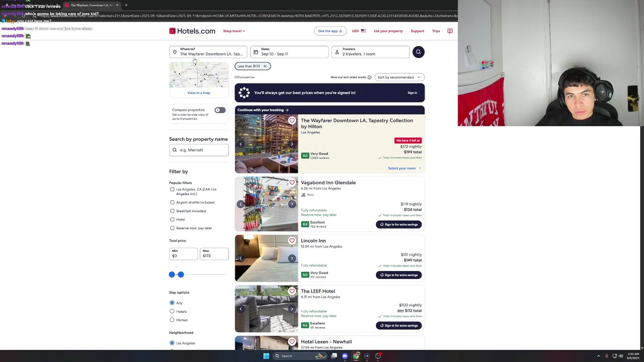Click the View in a map link
The height and width of the screenshot is (362, 644).
click(x=199, y=93)
